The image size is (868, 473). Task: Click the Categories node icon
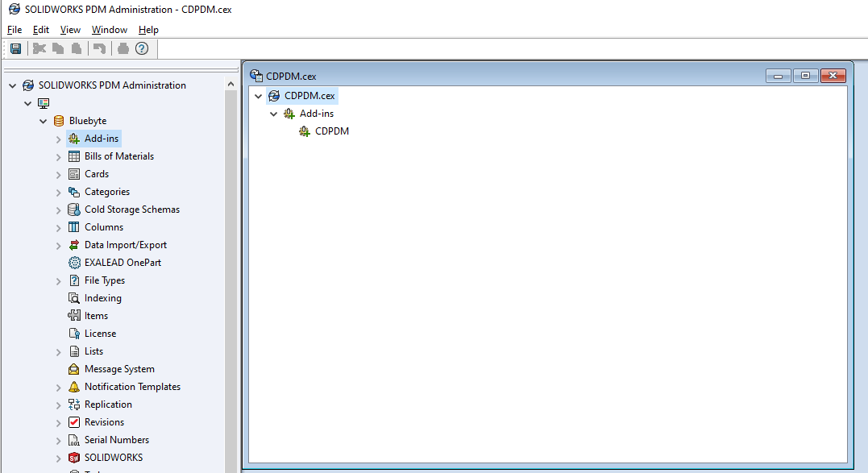pos(73,192)
